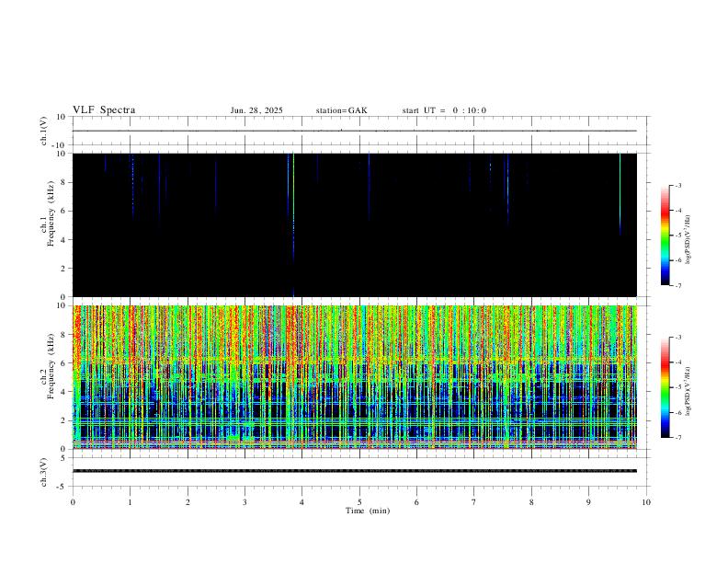Click the "-5" tick of ch.3(V) axis
This screenshot has height=563, width=728.
pos(63,487)
